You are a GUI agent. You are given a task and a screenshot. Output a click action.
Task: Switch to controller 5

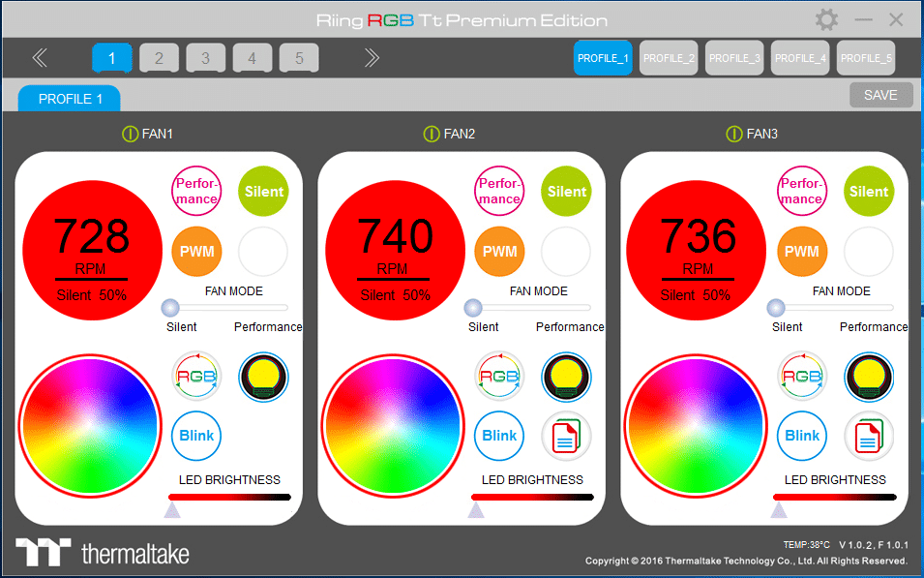[x=299, y=58]
